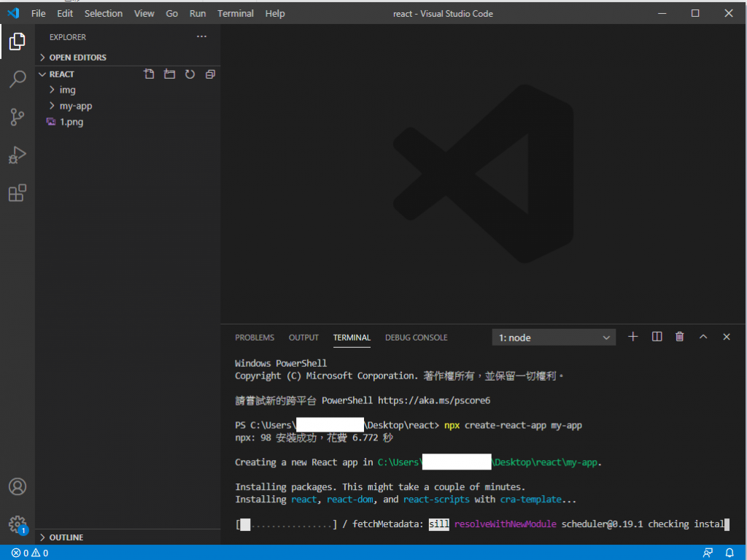Open the Accounts icon in activity bar

coord(18,486)
